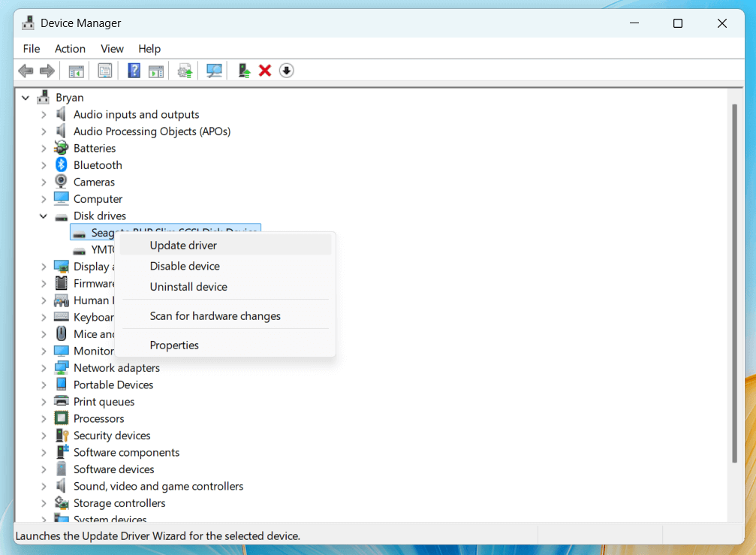Click the Disable device toolbar icon
The image size is (756, 555).
[x=286, y=70]
